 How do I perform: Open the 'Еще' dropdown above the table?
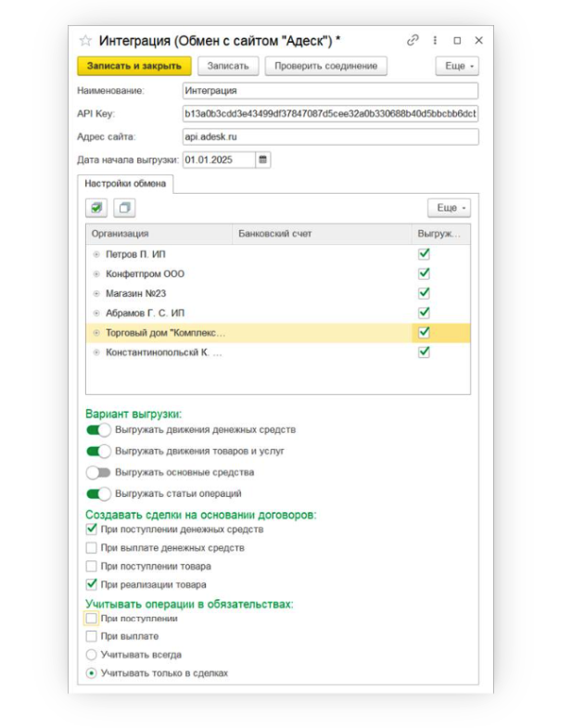coord(449,208)
